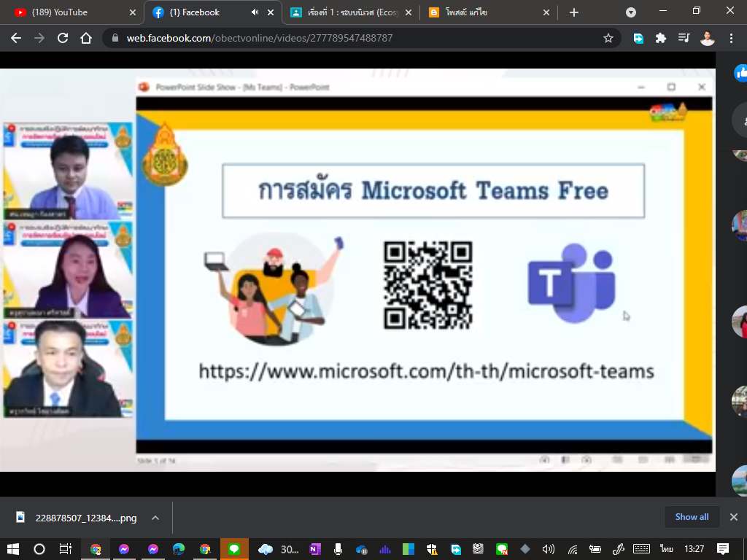This screenshot has height=560, width=747.
Task: Click the browser forward arrow
Action: (39, 38)
